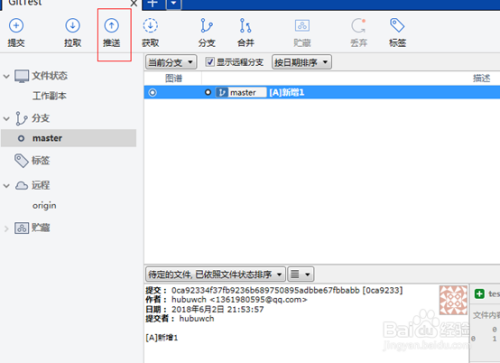500x363 pixels.
Task: Open a new tab with the plus button
Action: coord(153,4)
